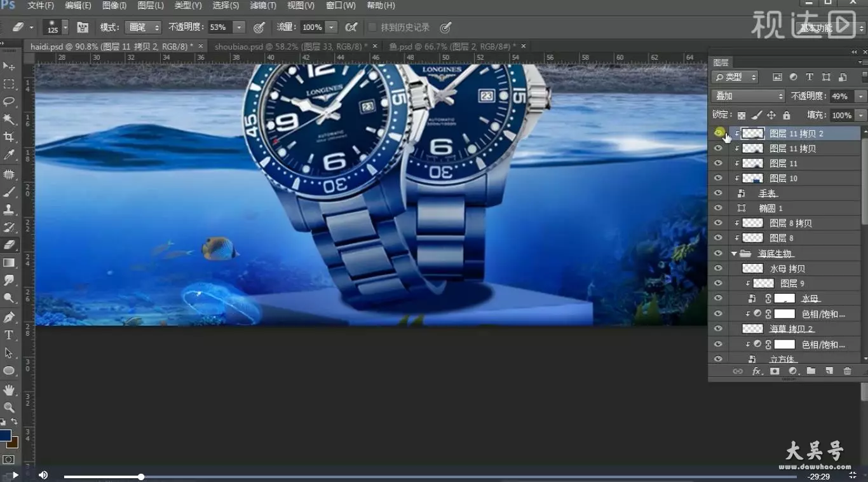868x482 pixels.
Task: Toggle lock layer position
Action: [x=771, y=115]
